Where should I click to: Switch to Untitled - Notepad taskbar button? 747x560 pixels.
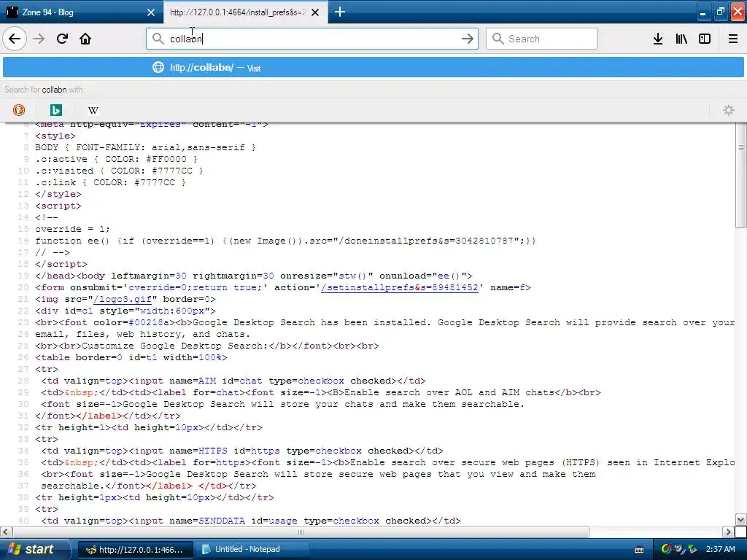(x=253, y=550)
